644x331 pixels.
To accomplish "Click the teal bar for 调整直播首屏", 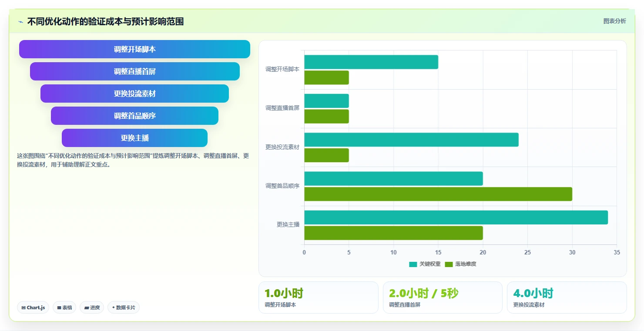I will point(326,101).
